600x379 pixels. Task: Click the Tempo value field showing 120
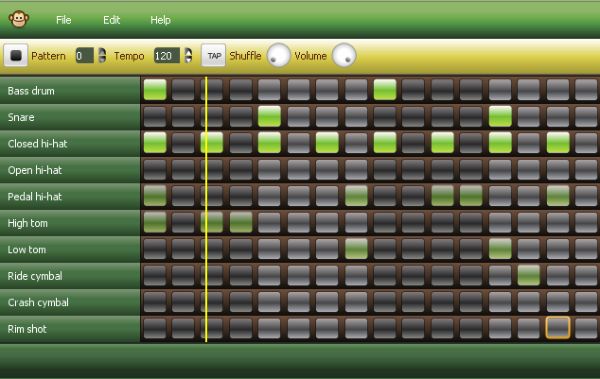pyautogui.click(x=166, y=56)
